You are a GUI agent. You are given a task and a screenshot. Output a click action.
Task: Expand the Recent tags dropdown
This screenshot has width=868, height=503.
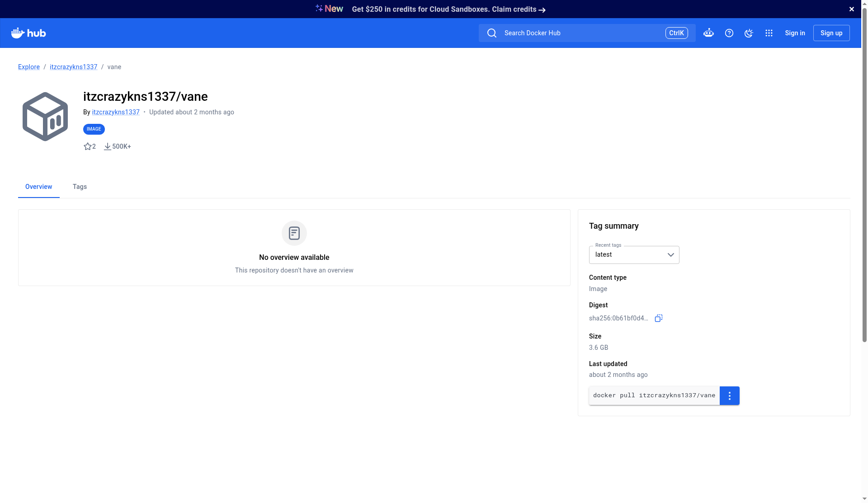634,255
